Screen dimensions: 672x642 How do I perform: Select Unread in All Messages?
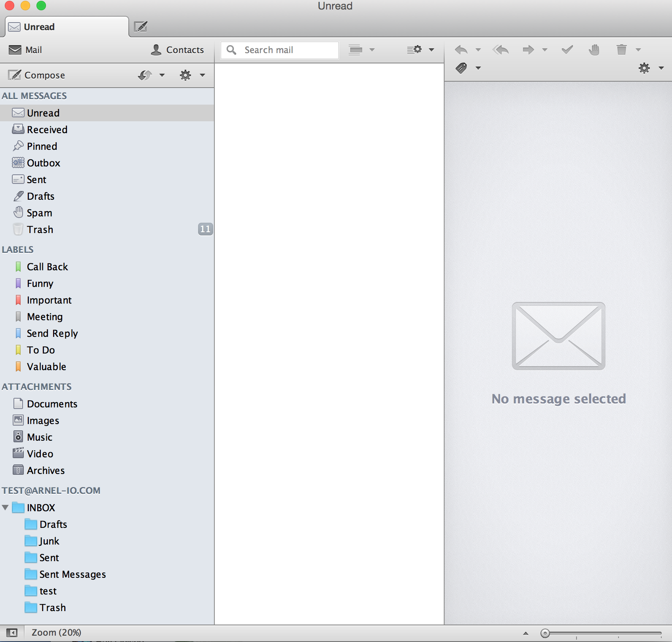(x=107, y=113)
